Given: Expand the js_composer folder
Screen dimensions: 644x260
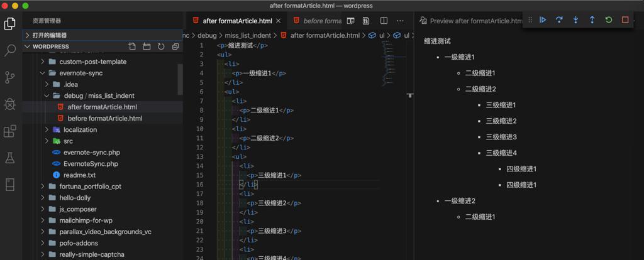Looking at the screenshot, I should (x=42, y=209).
